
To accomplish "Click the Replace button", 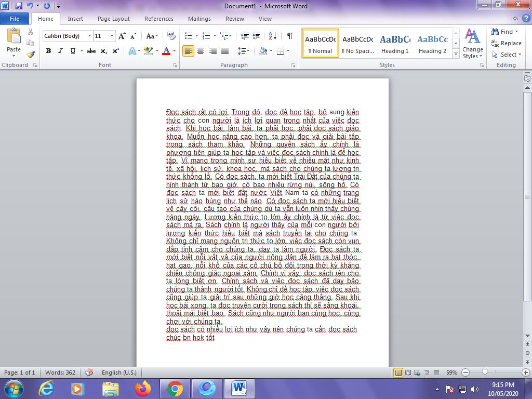I will click(x=506, y=43).
